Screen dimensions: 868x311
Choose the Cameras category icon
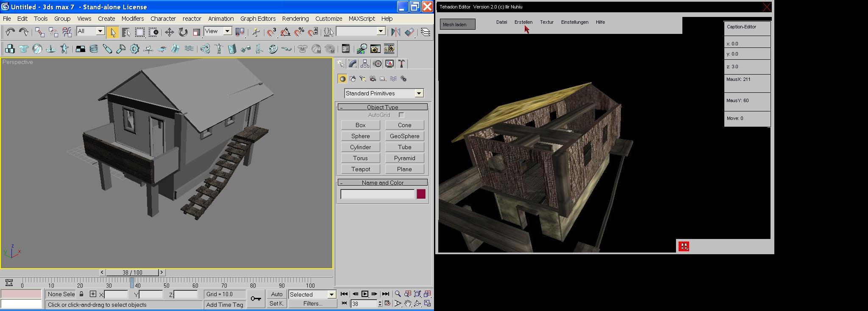[x=373, y=79]
